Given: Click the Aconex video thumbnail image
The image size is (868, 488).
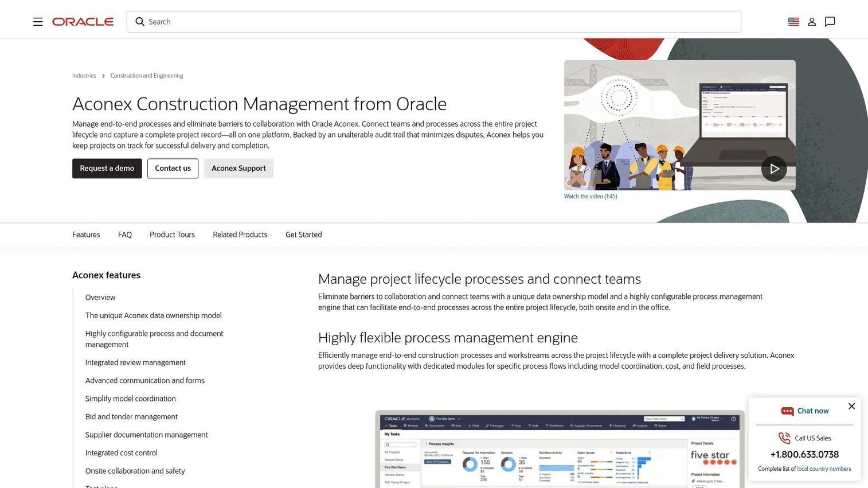Looking at the screenshot, I should tap(679, 125).
